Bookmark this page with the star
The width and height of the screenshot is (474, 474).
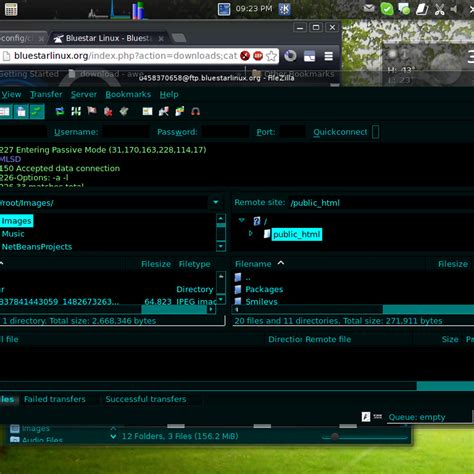click(x=272, y=56)
